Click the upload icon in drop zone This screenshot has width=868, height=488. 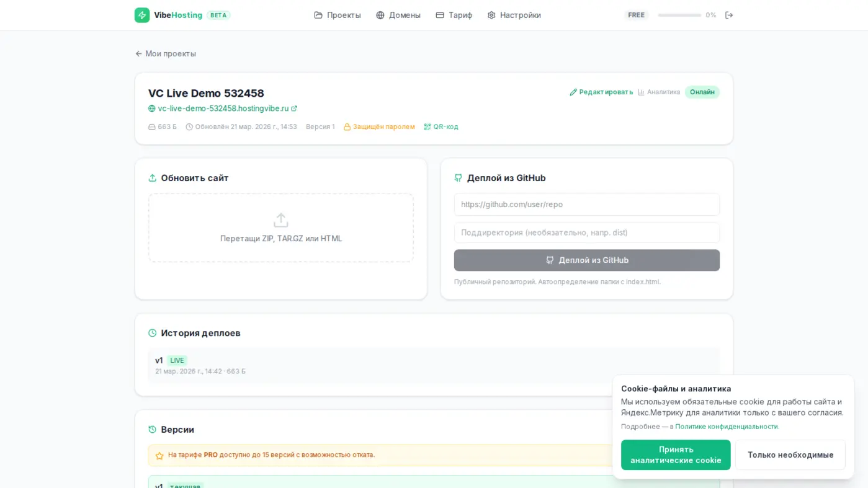tap(281, 220)
